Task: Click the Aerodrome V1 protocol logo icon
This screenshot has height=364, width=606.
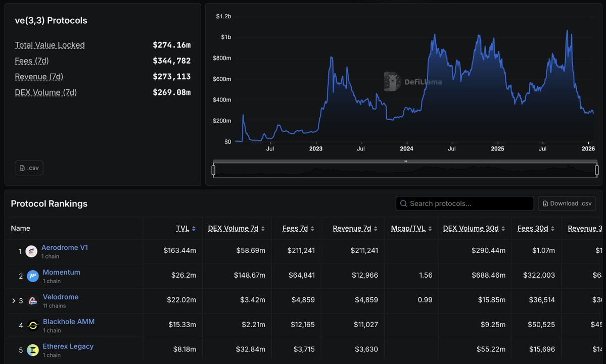Action: 31,251
